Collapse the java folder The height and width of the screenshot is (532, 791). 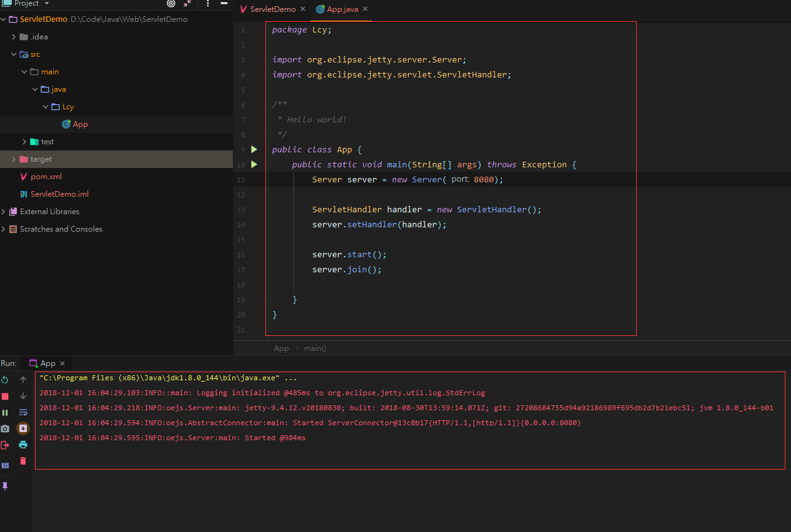tap(36, 89)
